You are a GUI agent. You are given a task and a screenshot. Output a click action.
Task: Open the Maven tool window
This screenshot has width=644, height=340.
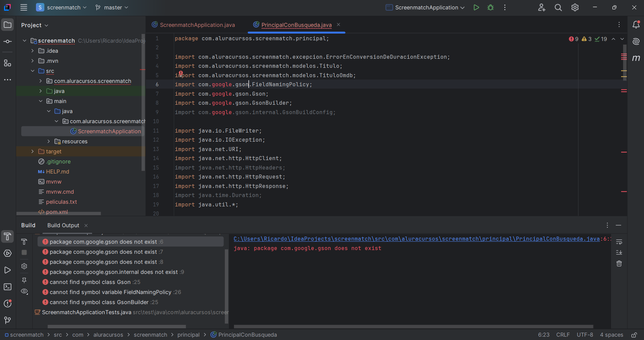point(636,58)
